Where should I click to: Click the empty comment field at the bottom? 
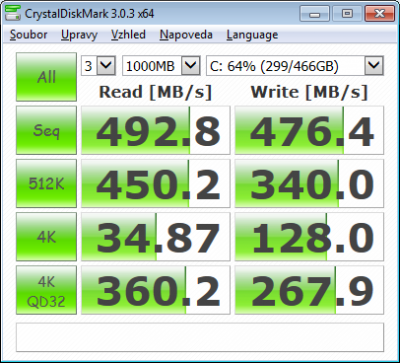(x=200, y=337)
